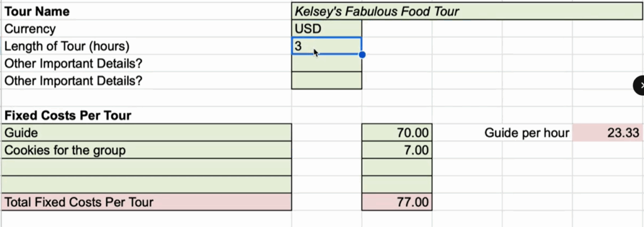Select the Guide cost cell showing 70.00
644x227 pixels.
tap(397, 133)
